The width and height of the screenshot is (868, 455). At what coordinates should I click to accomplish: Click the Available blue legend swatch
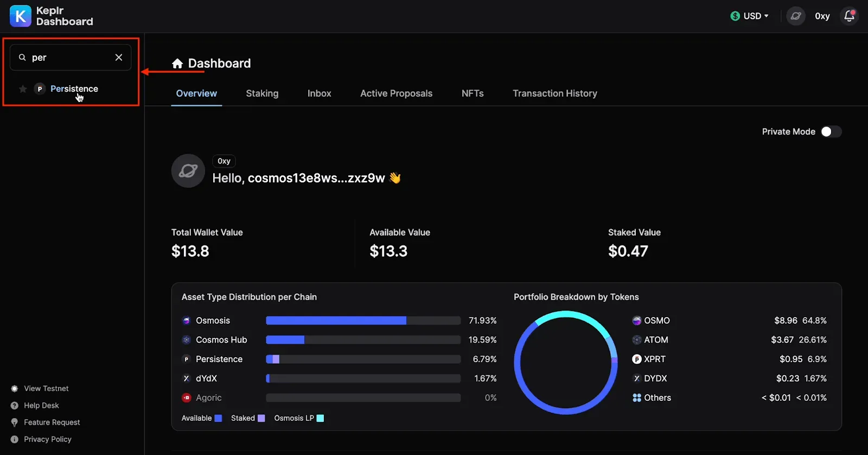(218, 418)
